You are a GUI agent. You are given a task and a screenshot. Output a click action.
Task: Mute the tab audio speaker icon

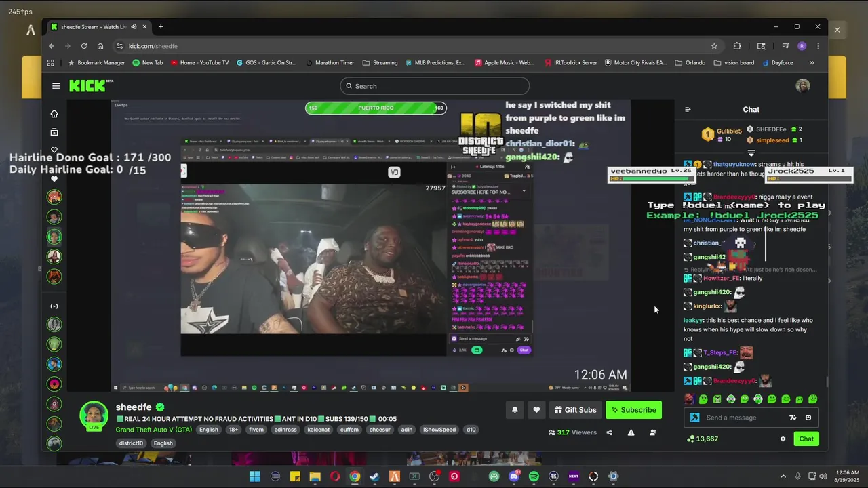(x=134, y=27)
